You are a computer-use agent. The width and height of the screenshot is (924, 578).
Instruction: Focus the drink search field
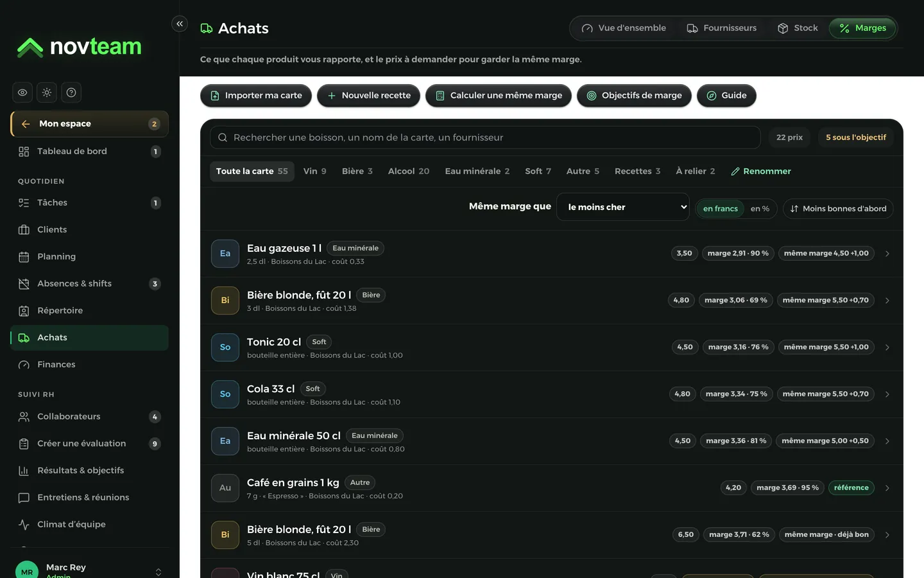tap(485, 137)
